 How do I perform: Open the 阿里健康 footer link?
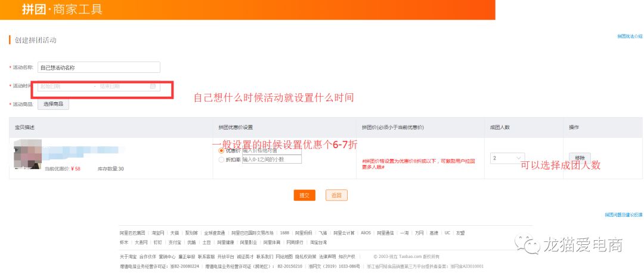[225, 242]
